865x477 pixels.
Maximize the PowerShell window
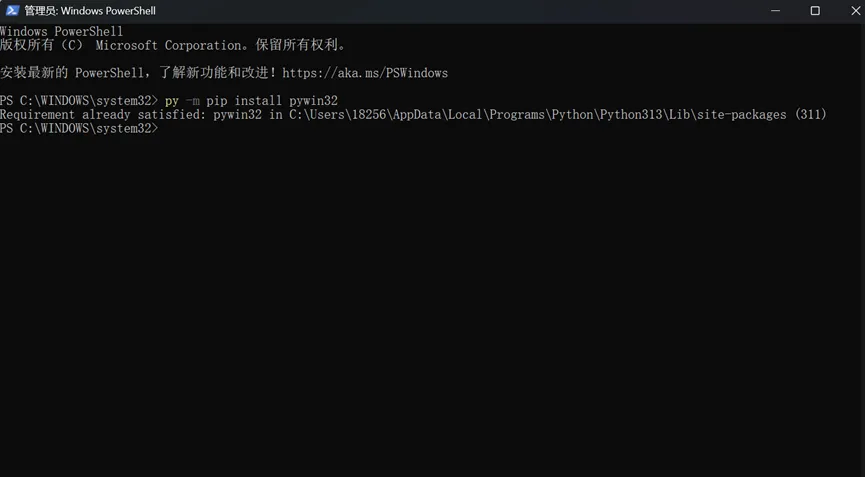pyautogui.click(x=815, y=10)
